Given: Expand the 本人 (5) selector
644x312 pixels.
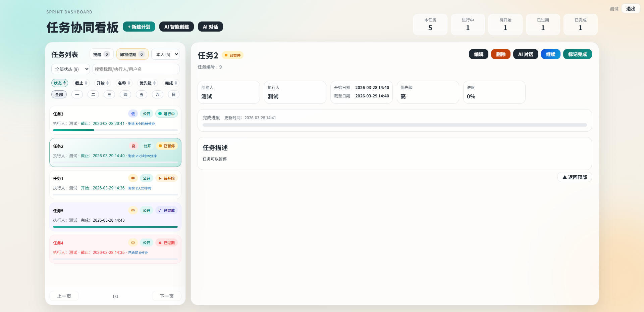Looking at the screenshot, I should click(x=165, y=54).
